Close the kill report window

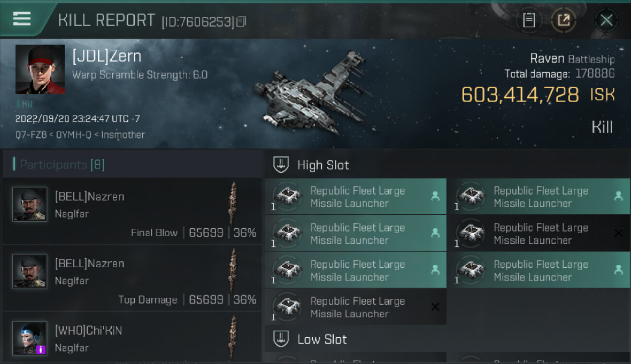[x=606, y=20]
